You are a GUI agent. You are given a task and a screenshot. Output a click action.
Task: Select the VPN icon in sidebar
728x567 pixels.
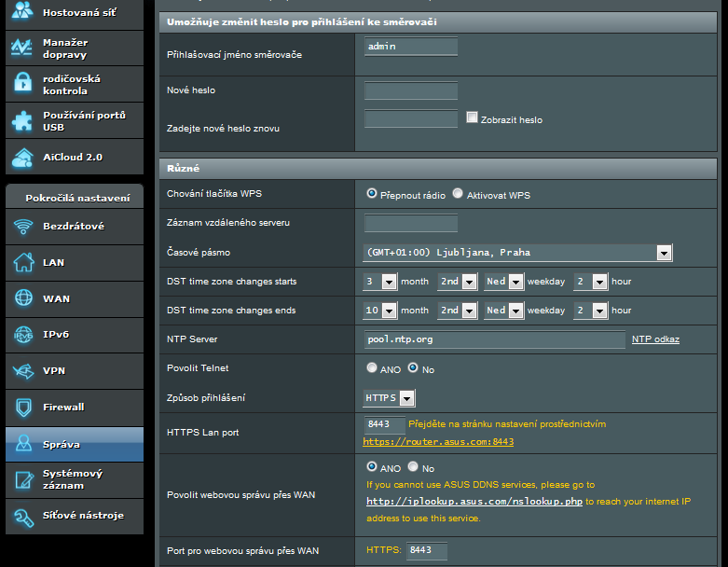[x=23, y=371]
